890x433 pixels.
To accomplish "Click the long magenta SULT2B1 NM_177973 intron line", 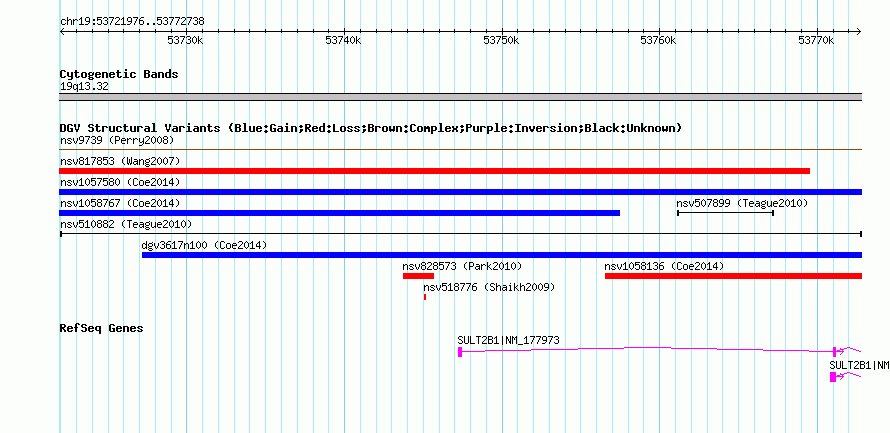I will pos(647,350).
